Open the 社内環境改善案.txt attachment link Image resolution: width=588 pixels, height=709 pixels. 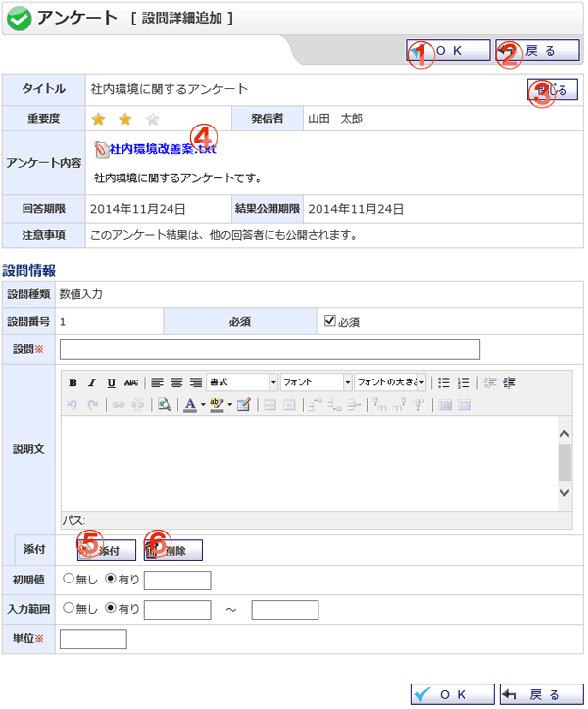[163, 149]
